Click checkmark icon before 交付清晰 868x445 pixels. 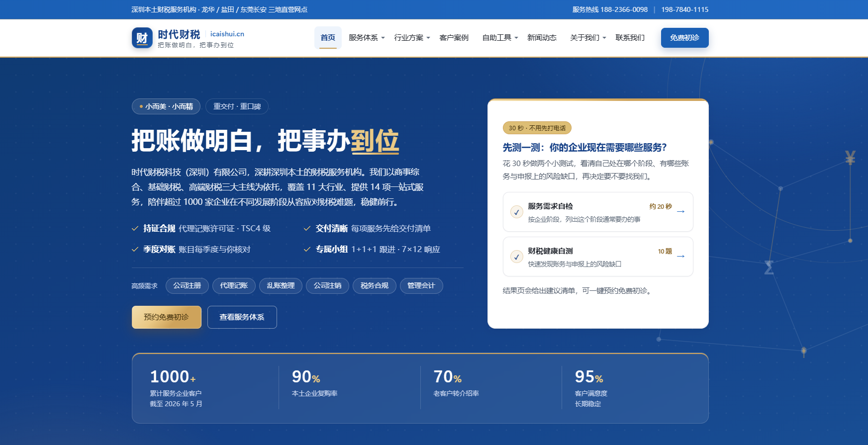click(x=307, y=229)
